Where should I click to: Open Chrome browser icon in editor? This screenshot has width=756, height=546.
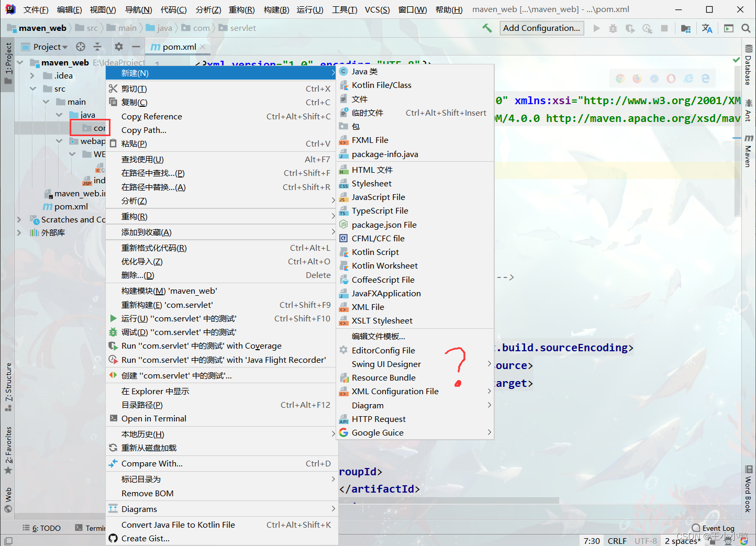(x=620, y=79)
